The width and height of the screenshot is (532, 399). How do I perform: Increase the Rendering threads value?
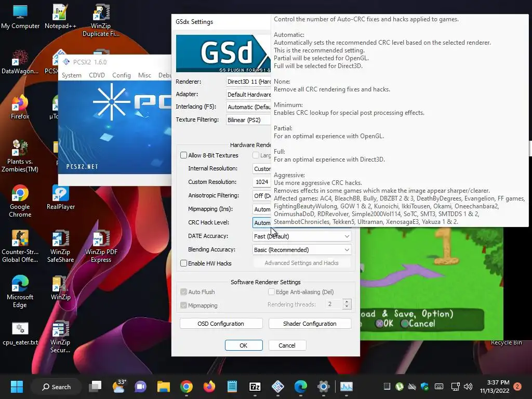tap(347, 301)
